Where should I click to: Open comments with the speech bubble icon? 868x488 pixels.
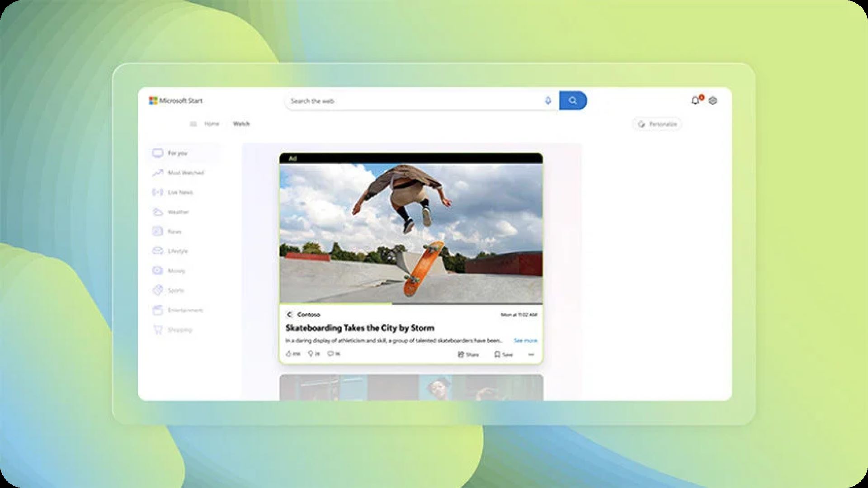click(x=330, y=354)
